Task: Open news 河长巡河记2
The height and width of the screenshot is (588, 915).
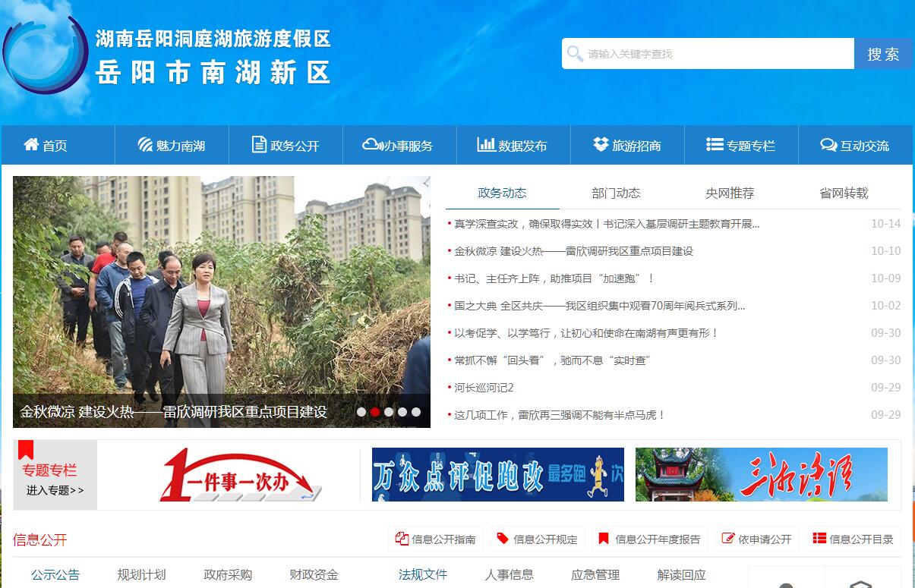Action: tap(484, 388)
